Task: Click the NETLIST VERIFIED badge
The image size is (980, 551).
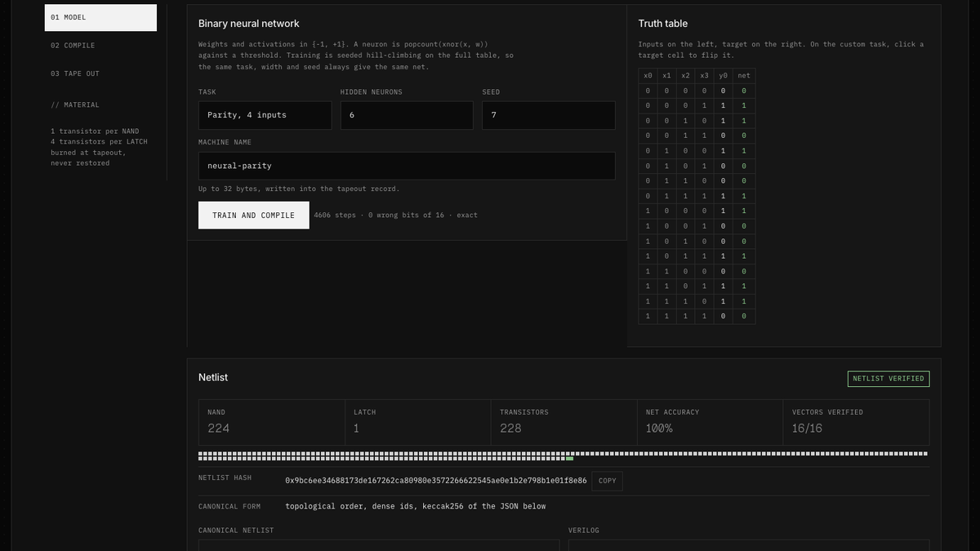Action: point(889,379)
